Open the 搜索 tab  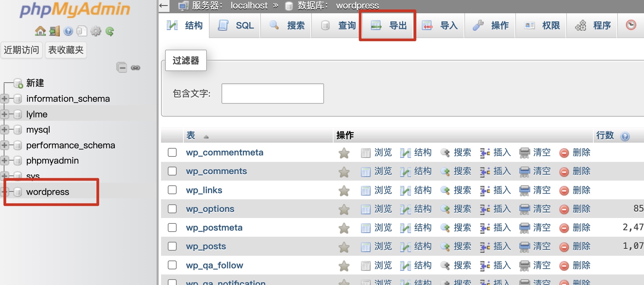286,26
